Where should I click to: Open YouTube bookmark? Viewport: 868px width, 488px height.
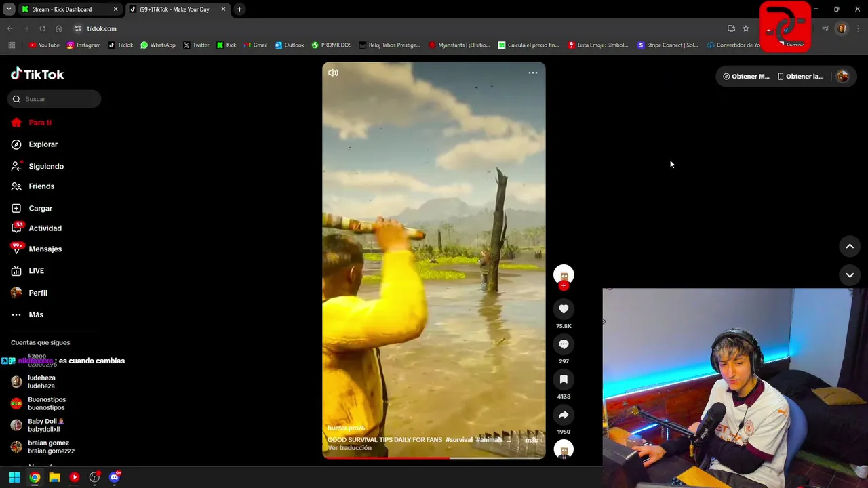44,45
